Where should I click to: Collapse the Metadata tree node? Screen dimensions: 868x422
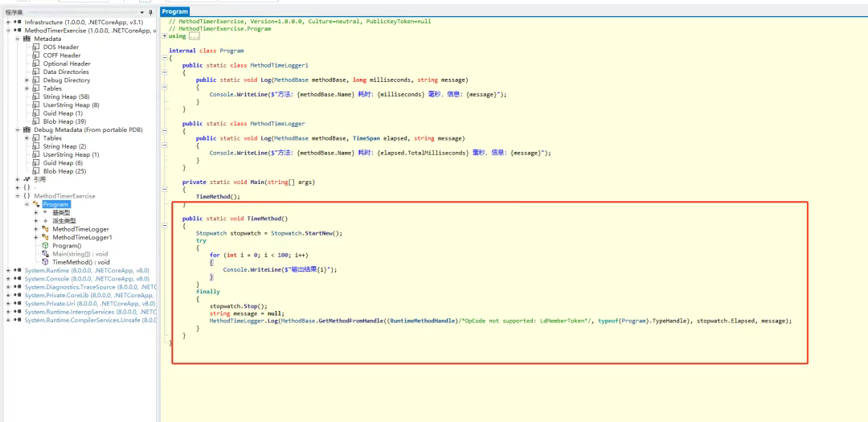pyautogui.click(x=17, y=39)
